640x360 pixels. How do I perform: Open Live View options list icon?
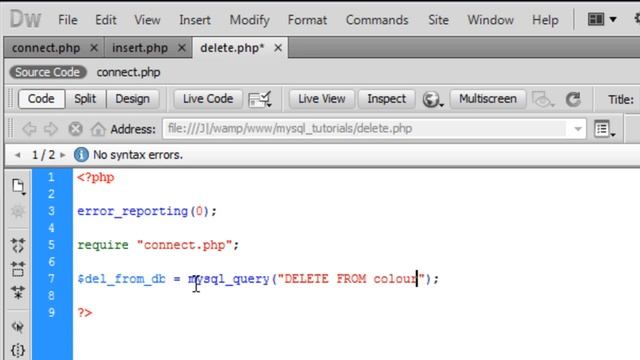(x=604, y=129)
